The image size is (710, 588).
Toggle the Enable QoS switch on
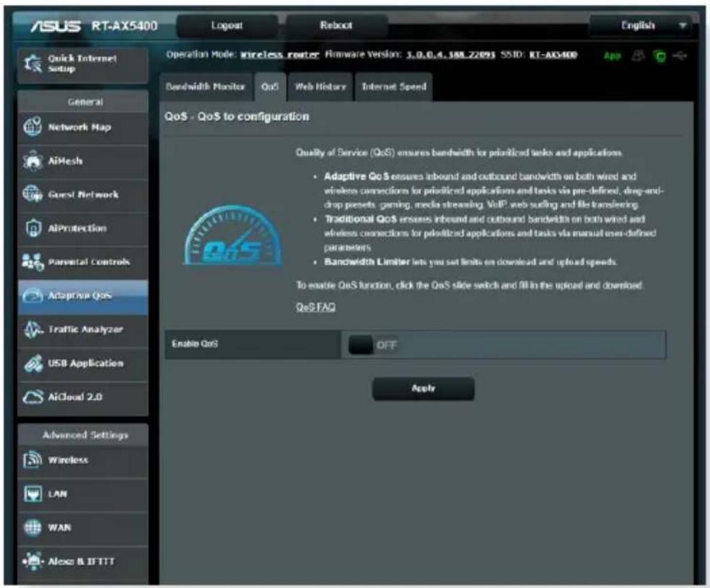click(372, 346)
